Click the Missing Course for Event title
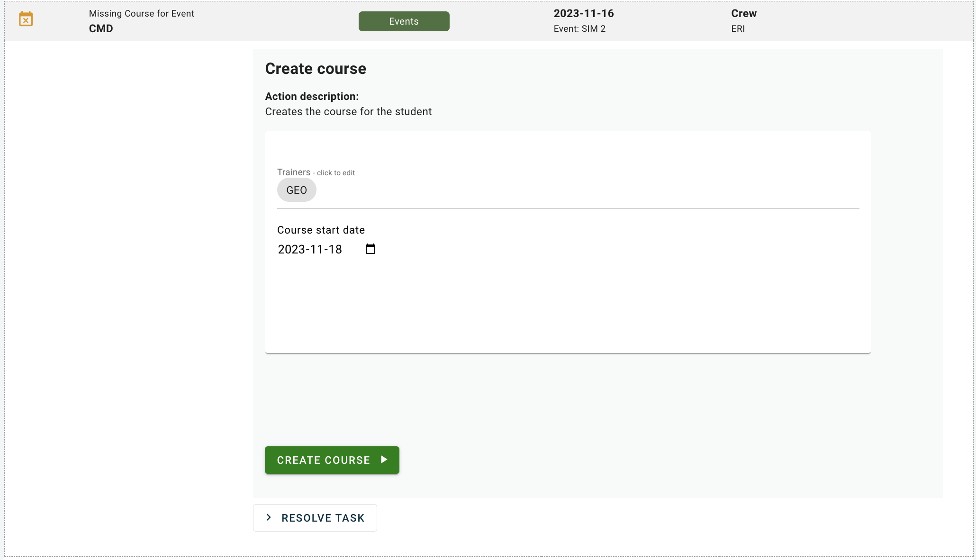 pyautogui.click(x=141, y=14)
